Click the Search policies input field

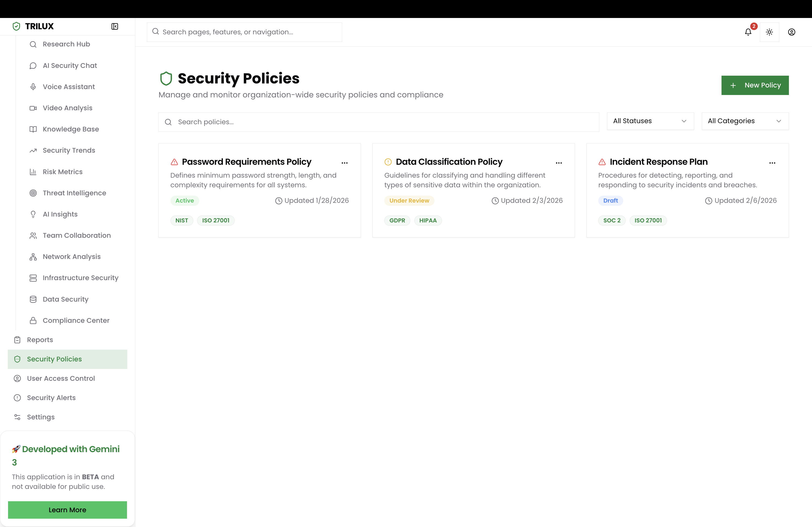pyautogui.click(x=379, y=122)
